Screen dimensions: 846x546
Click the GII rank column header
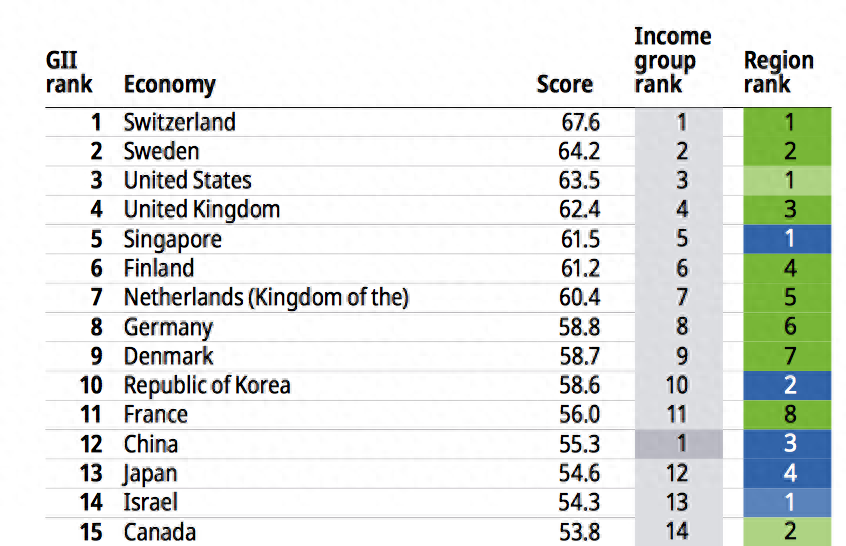[69, 73]
